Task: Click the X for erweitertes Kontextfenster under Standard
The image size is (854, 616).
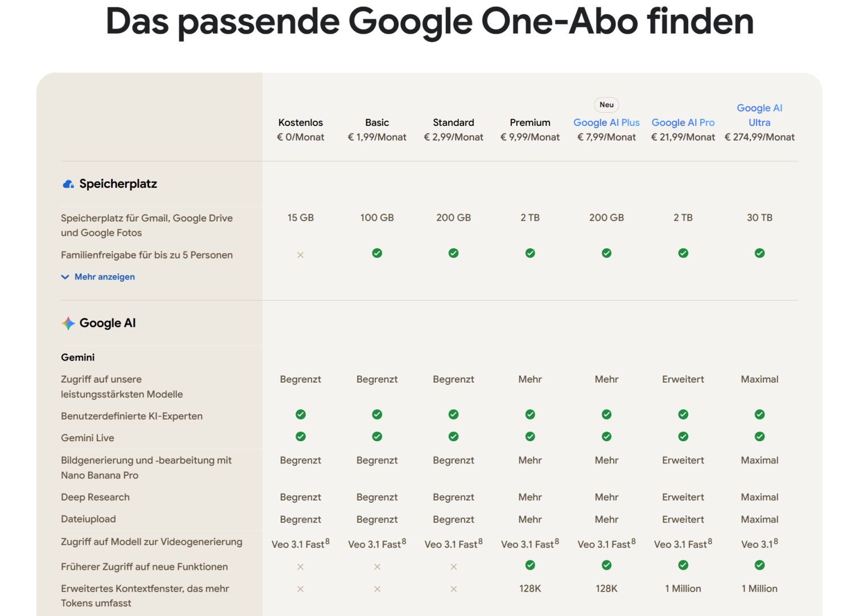Action: click(453, 589)
